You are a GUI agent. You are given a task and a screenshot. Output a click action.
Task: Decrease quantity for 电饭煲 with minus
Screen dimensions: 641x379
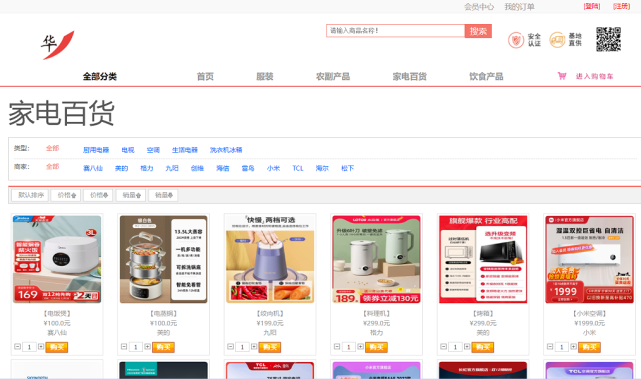(x=18, y=346)
